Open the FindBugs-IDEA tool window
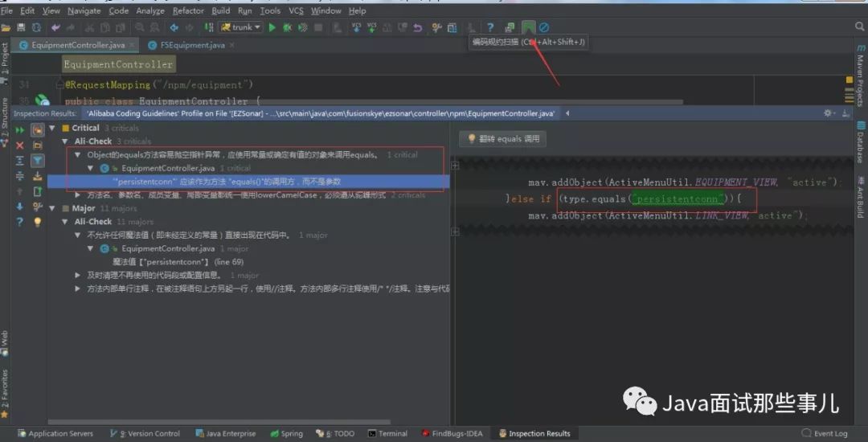This screenshot has height=442, width=868. (x=451, y=434)
